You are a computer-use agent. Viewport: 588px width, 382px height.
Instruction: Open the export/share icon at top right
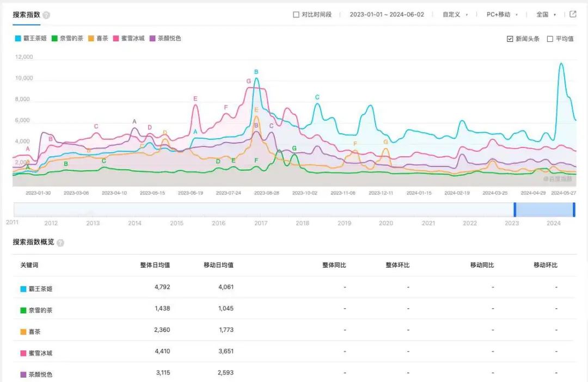click(x=573, y=14)
